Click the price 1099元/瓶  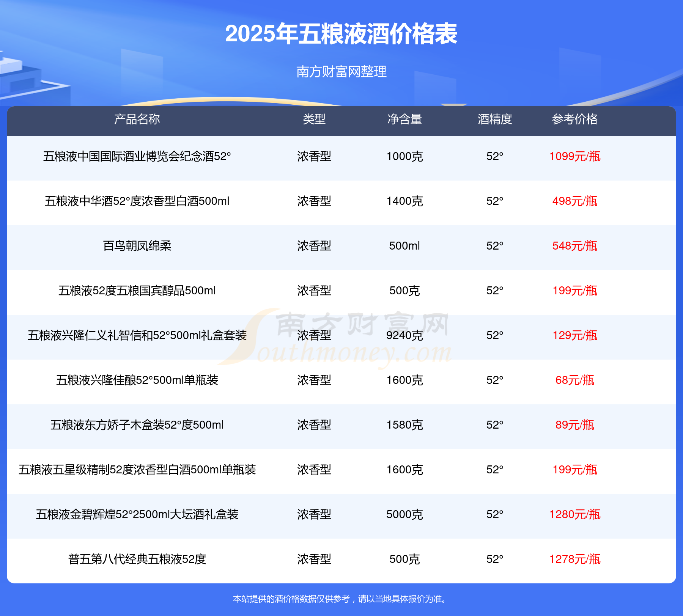(575, 156)
